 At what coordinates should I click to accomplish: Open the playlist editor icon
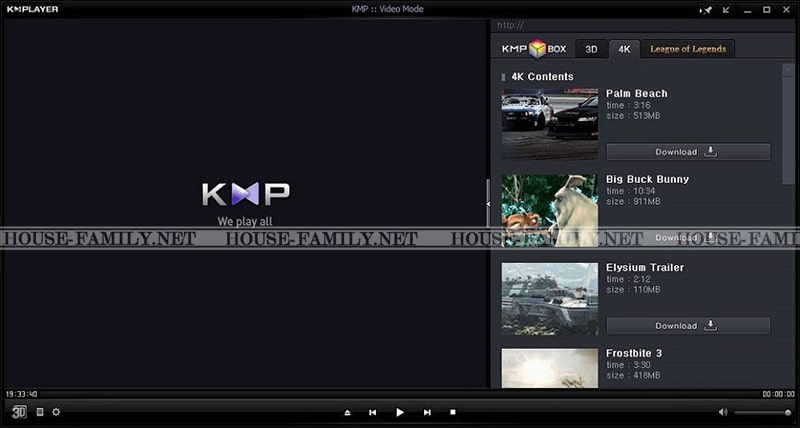[40, 412]
